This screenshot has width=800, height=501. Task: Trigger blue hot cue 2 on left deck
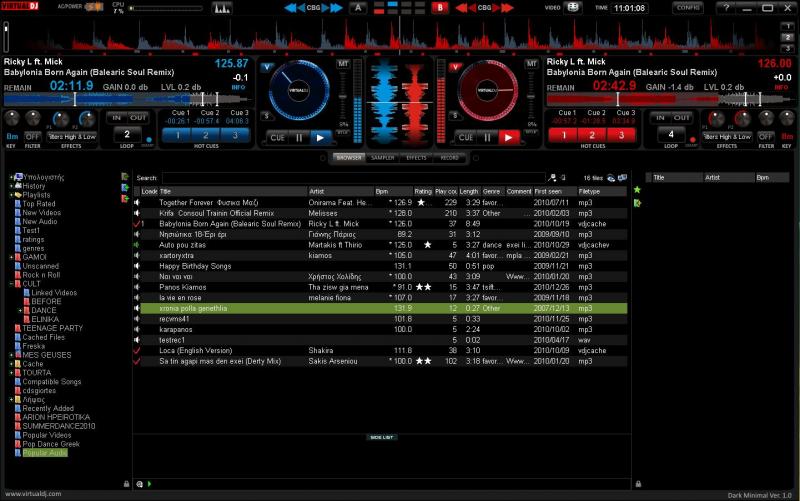coord(206,135)
